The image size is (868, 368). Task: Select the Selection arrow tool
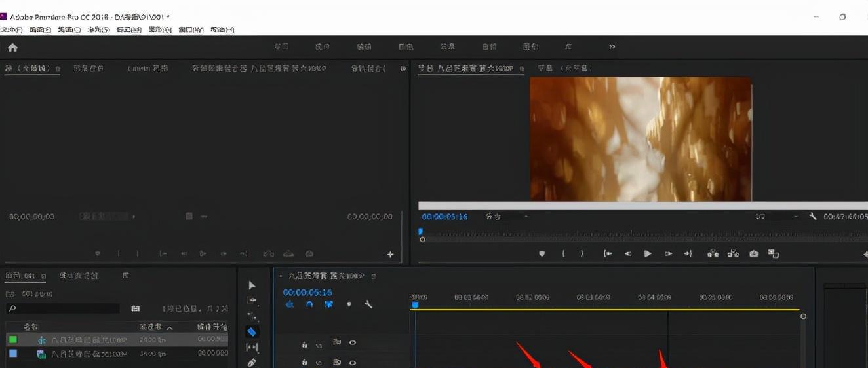tap(252, 285)
